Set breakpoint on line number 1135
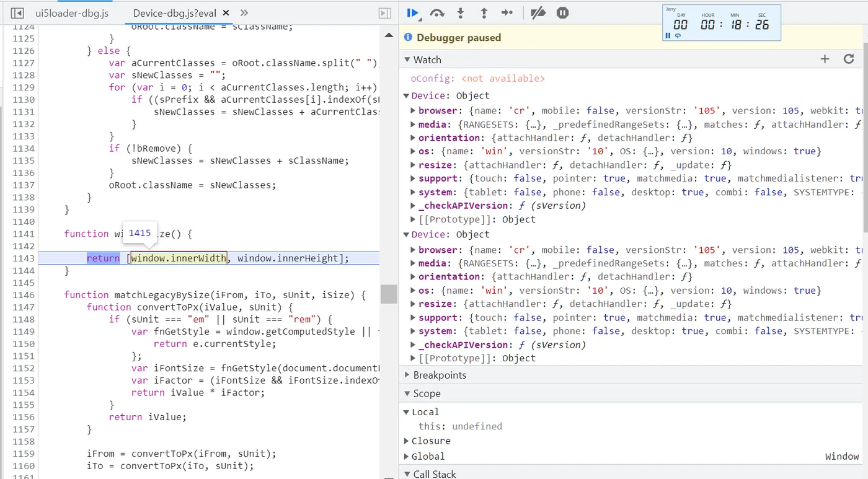Viewport: 868px width, 479px height. (x=24, y=160)
